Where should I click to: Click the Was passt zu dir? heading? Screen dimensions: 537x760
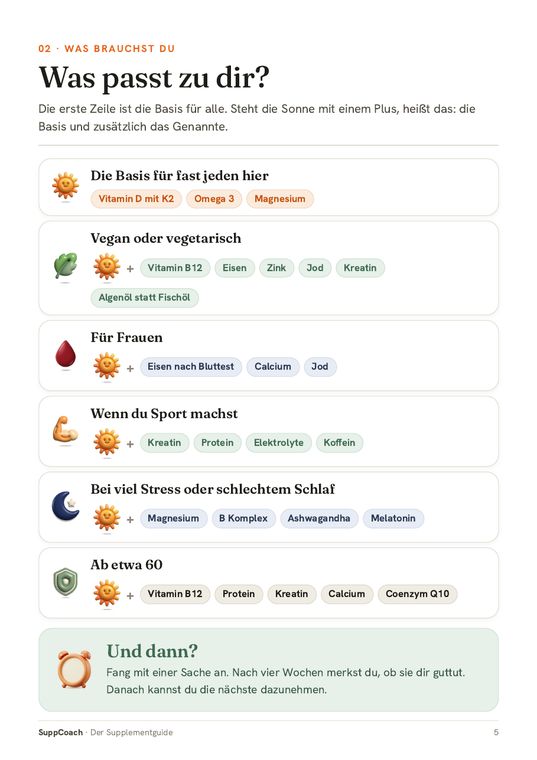[154, 78]
